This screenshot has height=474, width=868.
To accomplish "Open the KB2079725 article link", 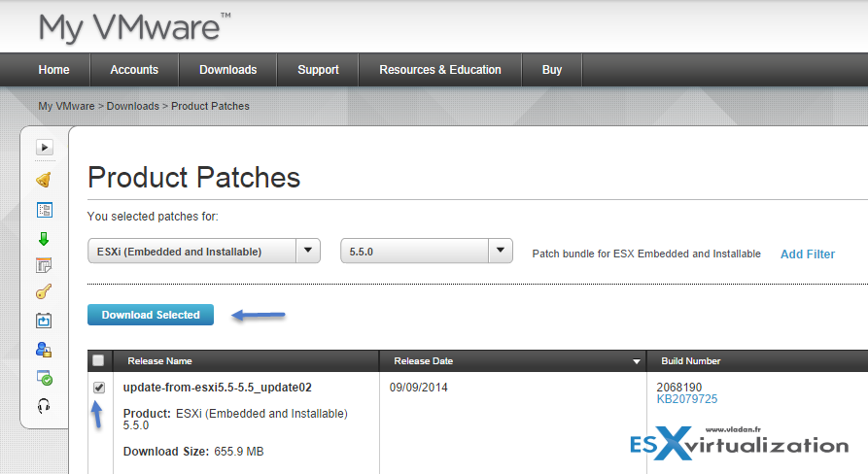I will coord(687,399).
